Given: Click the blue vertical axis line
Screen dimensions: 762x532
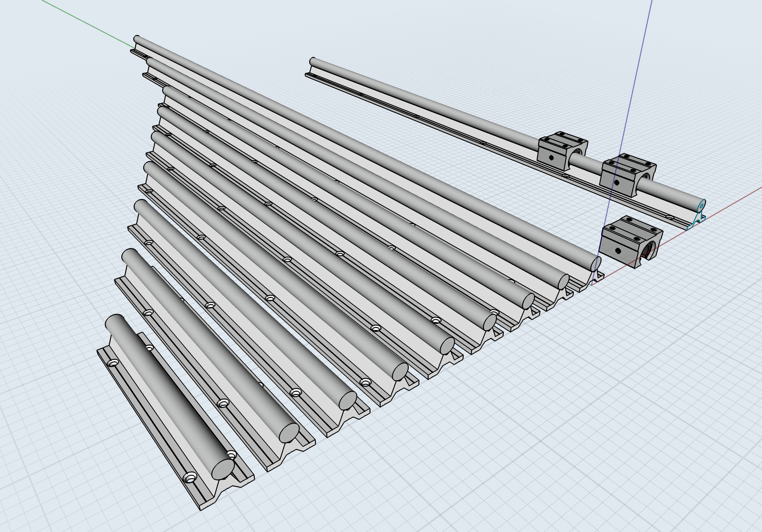Looking at the screenshot, I should point(636,80).
